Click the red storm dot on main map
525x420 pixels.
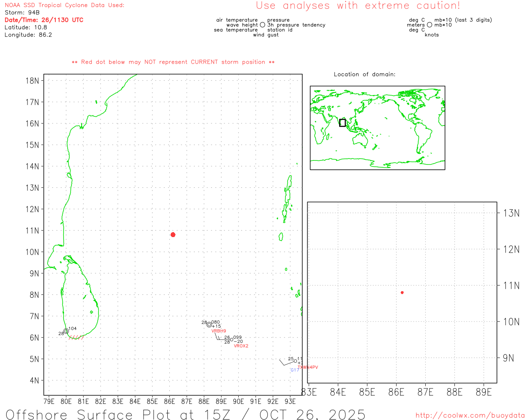[173, 235]
